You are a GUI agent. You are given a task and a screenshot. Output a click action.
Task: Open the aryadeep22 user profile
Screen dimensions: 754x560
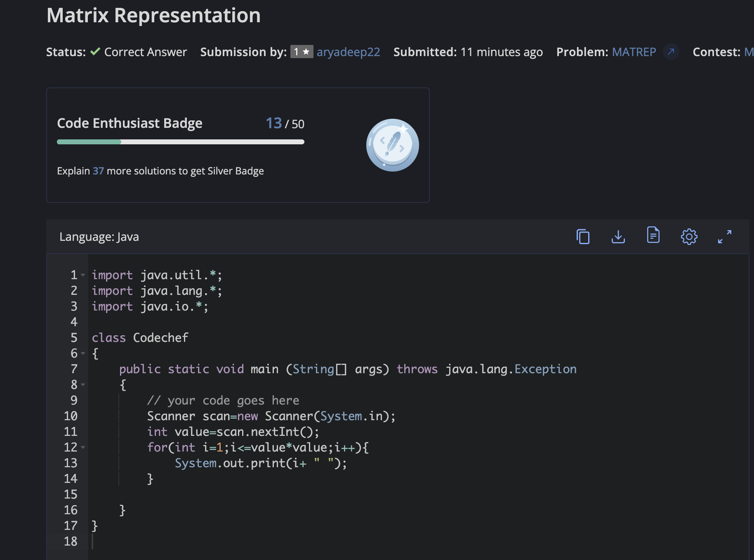coord(348,52)
